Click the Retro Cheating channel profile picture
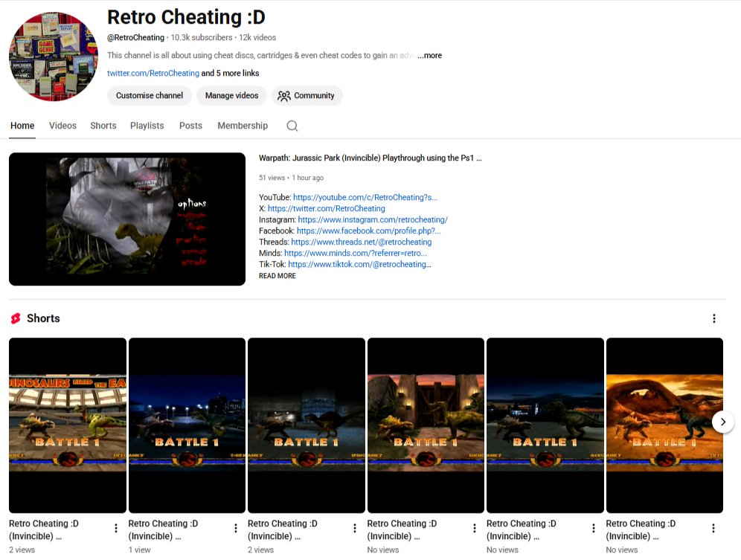The image size is (741, 560). point(53,56)
